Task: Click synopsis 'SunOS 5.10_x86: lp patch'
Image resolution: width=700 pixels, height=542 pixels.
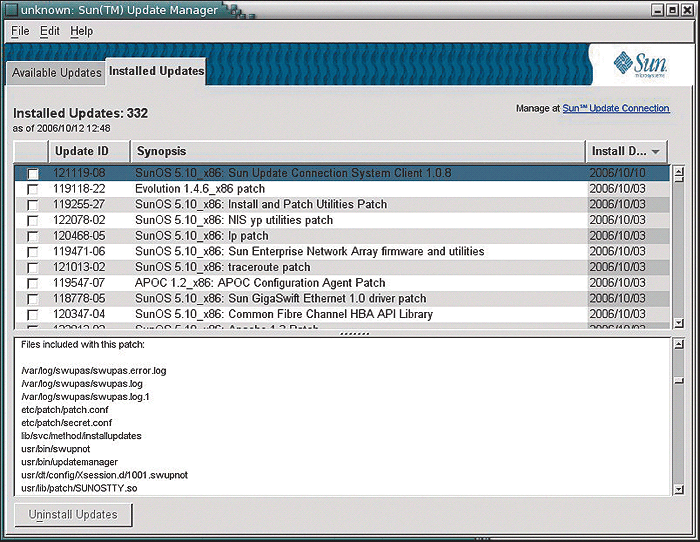Action: point(202,236)
